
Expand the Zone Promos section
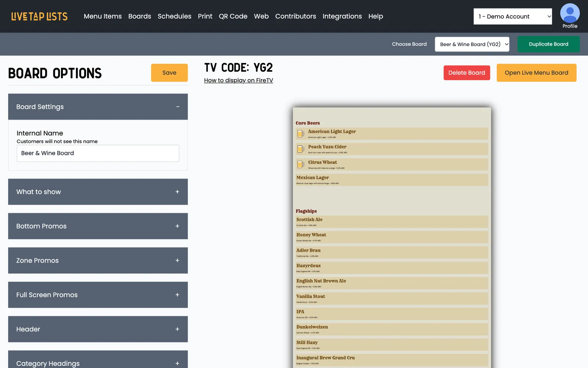[98, 261]
